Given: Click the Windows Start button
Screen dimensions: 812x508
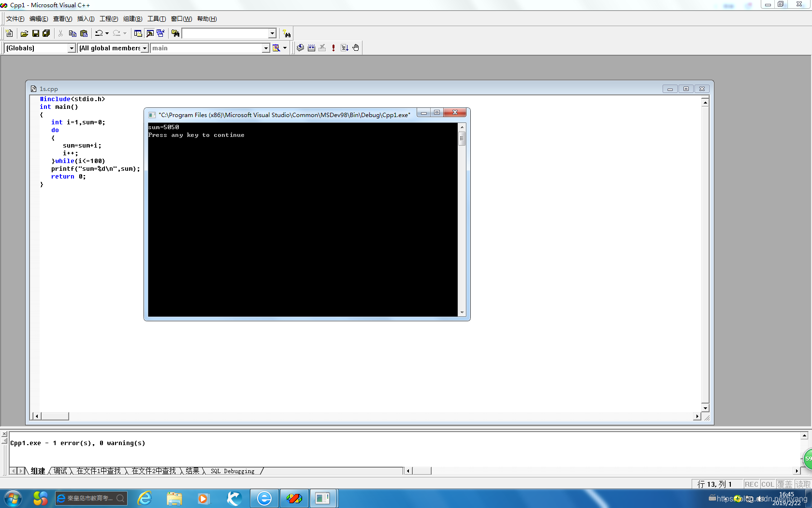Looking at the screenshot, I should (12, 498).
